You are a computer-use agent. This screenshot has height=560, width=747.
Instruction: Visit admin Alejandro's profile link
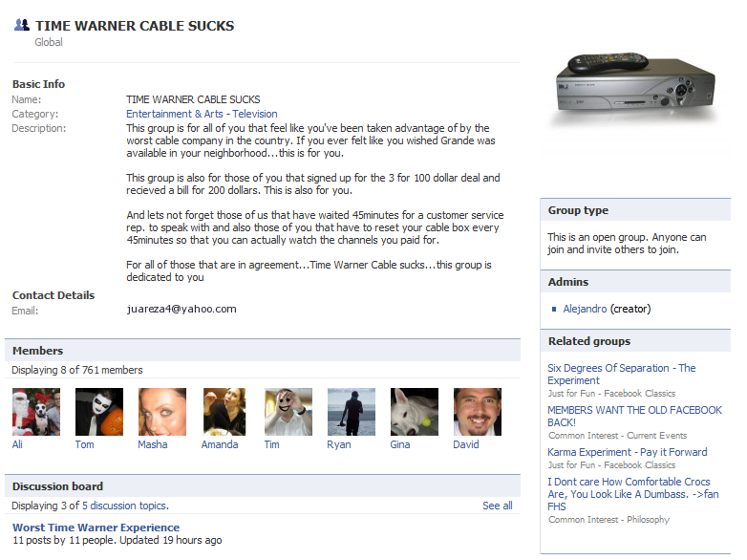click(585, 309)
